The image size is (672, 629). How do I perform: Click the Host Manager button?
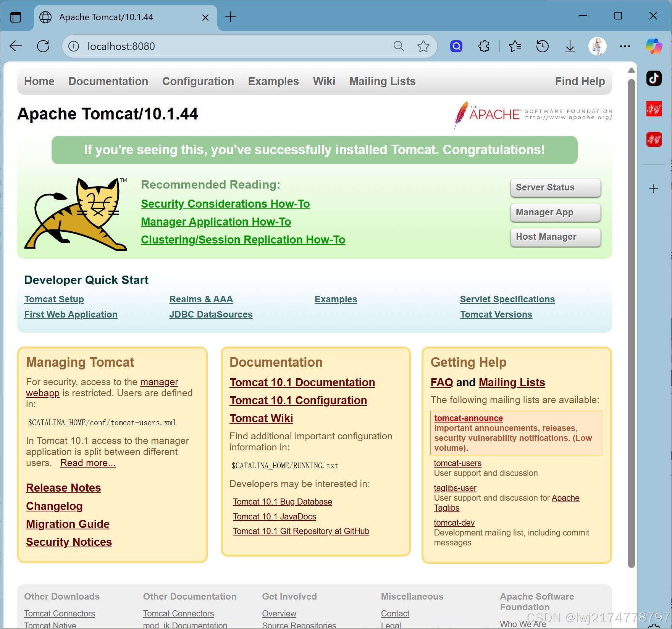coord(556,237)
